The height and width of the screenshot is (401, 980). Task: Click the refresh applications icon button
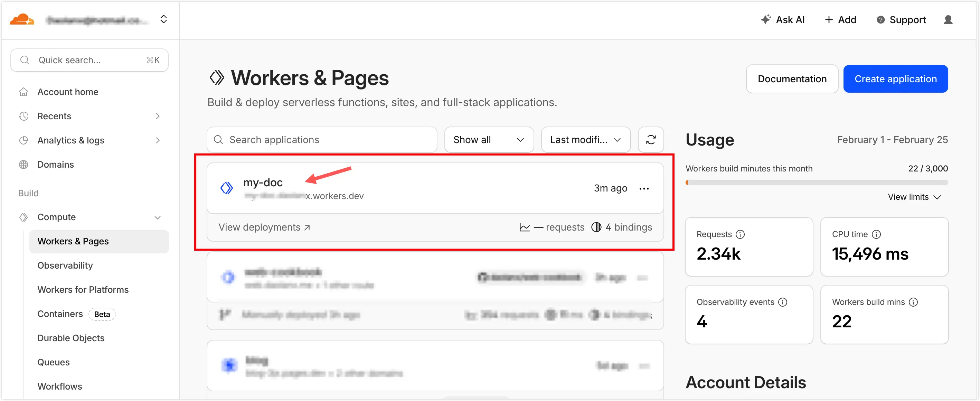[651, 140]
